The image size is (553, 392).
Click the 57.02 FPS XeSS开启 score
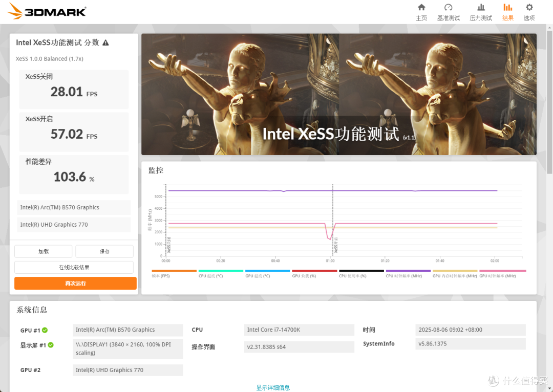74,134
